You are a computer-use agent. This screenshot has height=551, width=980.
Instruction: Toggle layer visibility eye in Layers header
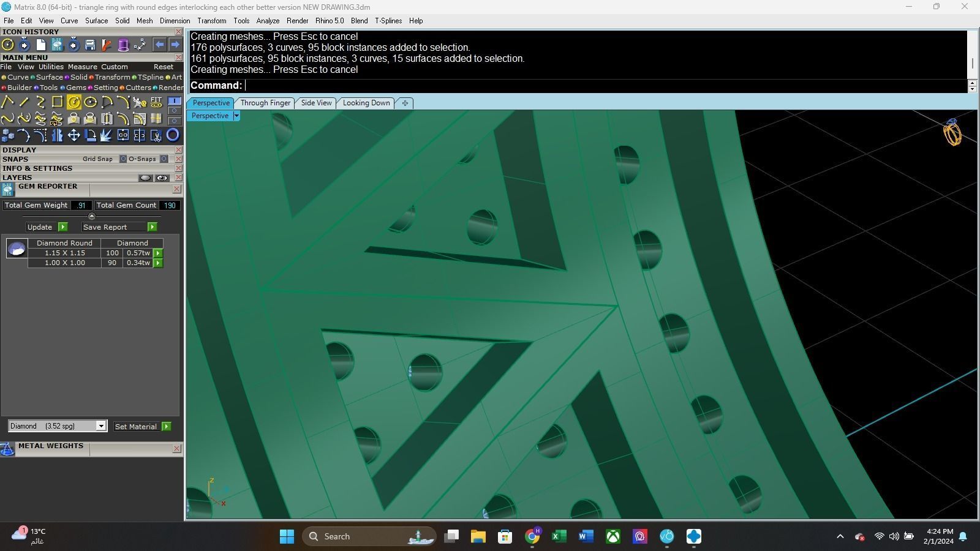pos(162,178)
